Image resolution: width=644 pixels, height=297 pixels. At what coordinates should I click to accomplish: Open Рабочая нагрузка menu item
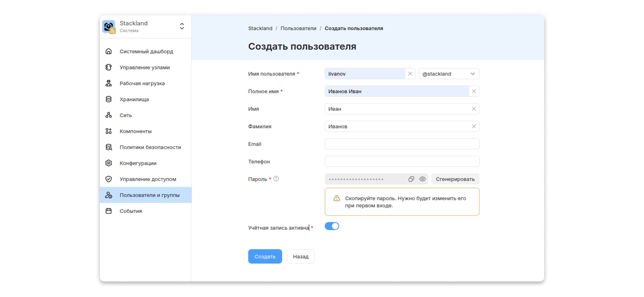click(145, 83)
